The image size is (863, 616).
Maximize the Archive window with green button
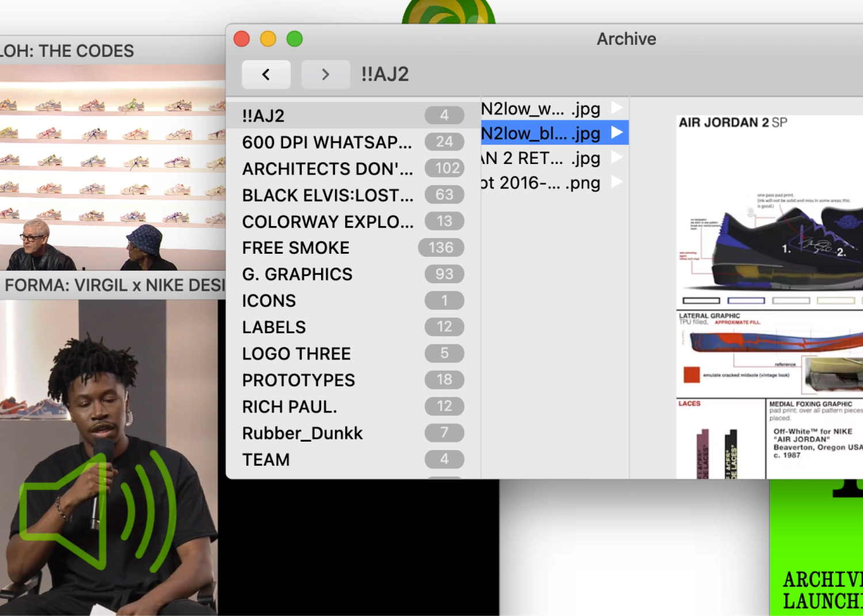click(295, 39)
